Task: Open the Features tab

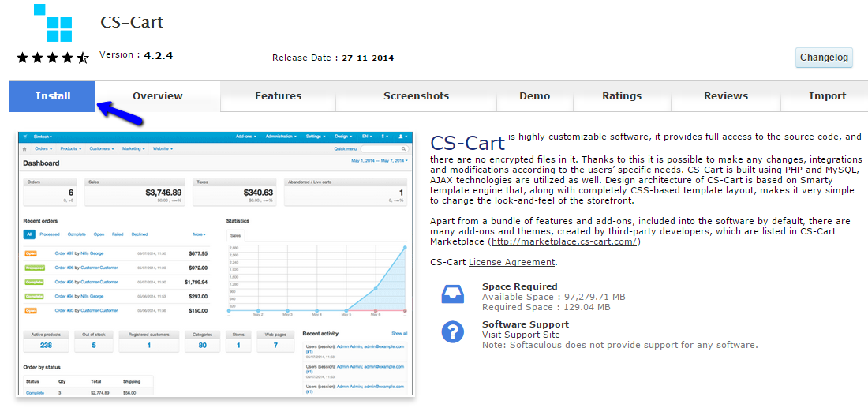Action: click(278, 96)
